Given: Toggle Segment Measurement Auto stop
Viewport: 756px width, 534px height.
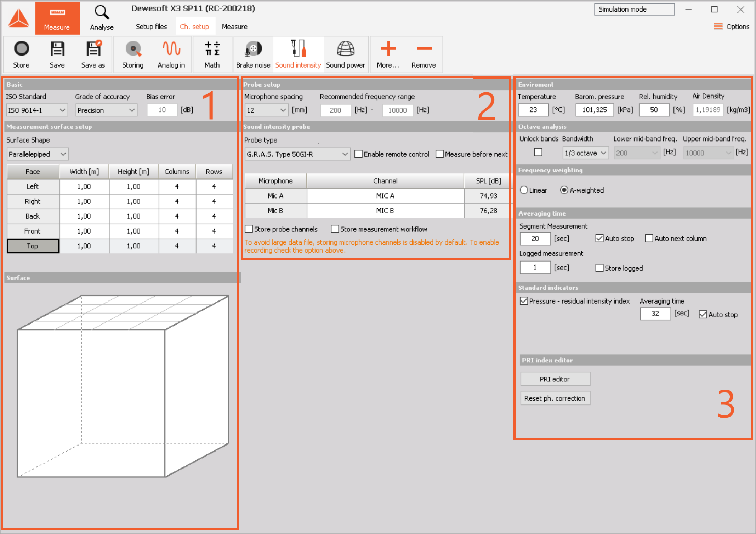Looking at the screenshot, I should [599, 238].
